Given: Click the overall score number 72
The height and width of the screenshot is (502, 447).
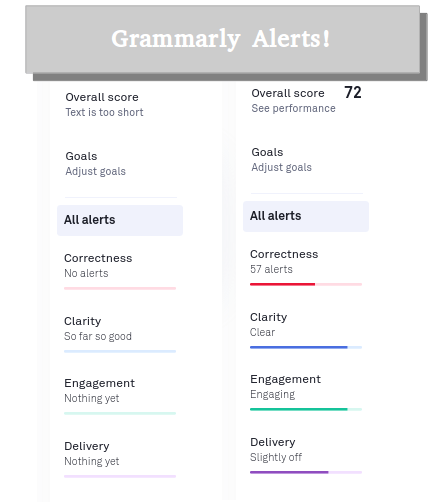Looking at the screenshot, I should point(353,92).
